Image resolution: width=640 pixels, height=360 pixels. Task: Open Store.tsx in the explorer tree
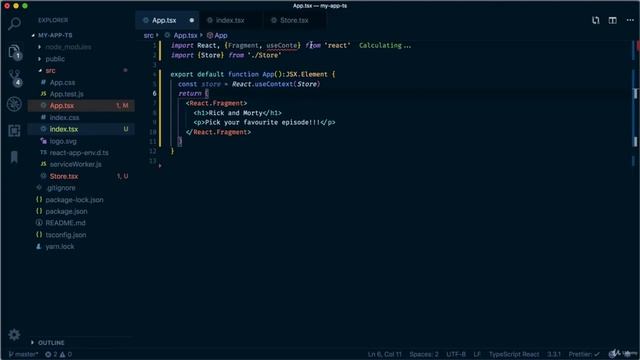coord(81,176)
